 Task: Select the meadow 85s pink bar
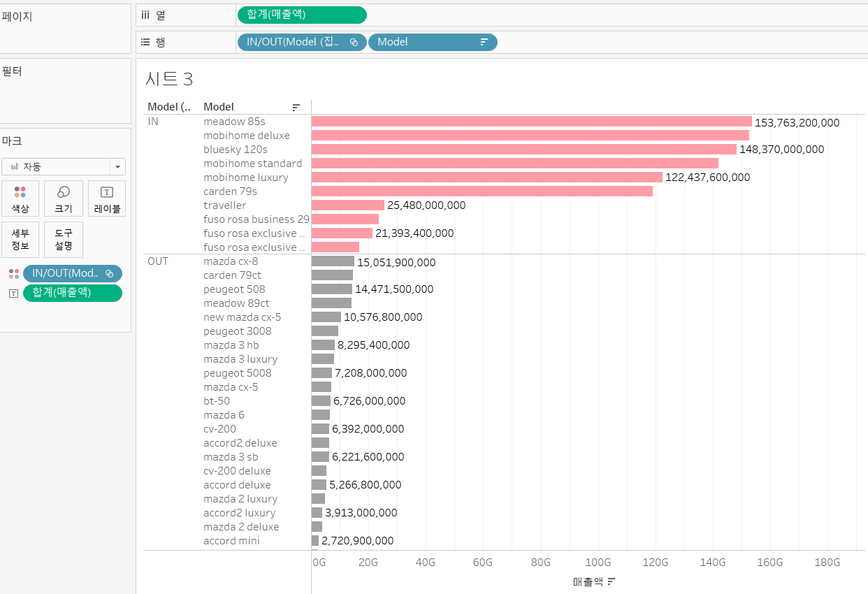pos(531,122)
